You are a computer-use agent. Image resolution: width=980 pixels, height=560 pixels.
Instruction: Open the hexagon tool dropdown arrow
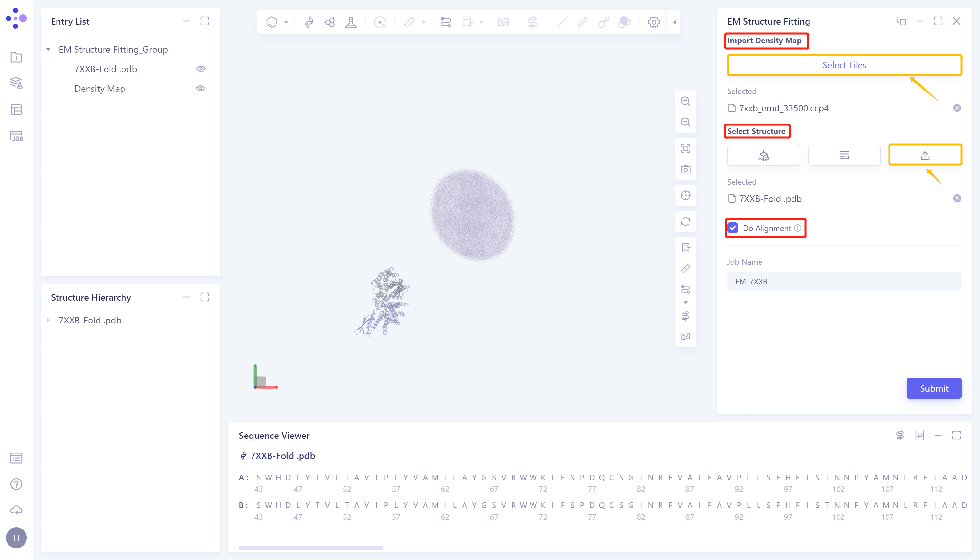click(286, 22)
